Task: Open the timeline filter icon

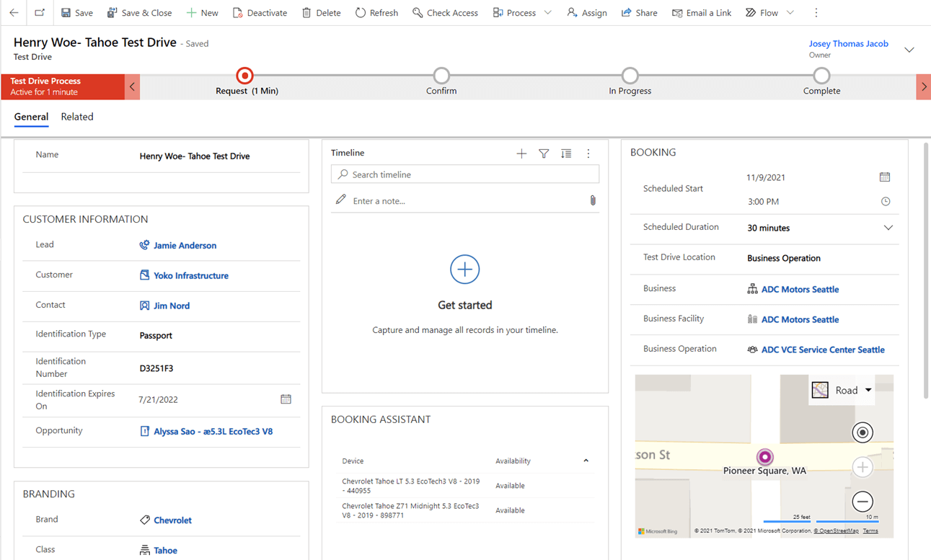Action: pos(544,153)
